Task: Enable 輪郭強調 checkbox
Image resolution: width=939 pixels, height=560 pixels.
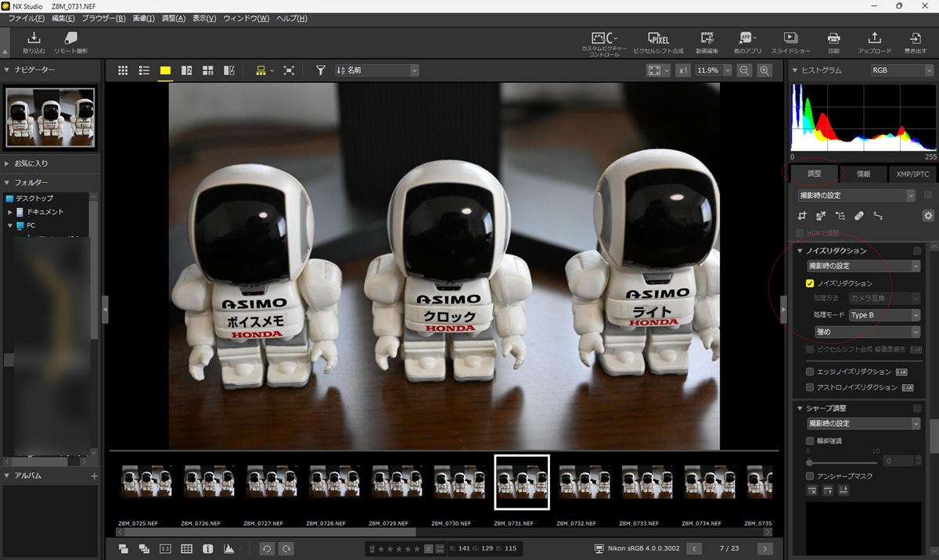Action: tap(811, 440)
